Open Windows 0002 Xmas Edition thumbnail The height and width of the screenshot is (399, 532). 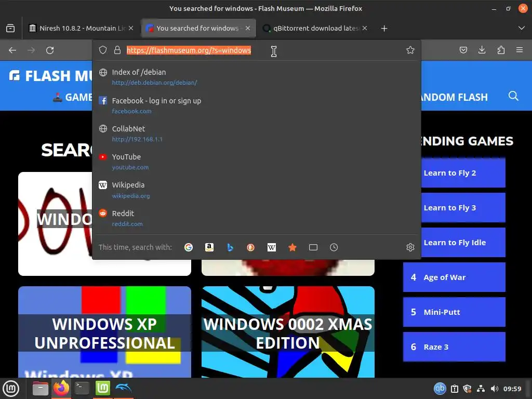pyautogui.click(x=288, y=332)
